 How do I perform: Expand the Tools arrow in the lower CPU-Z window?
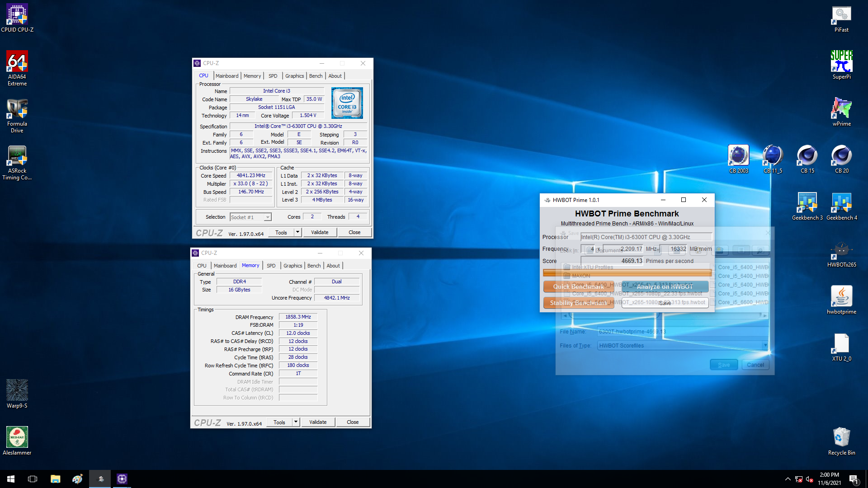click(296, 422)
